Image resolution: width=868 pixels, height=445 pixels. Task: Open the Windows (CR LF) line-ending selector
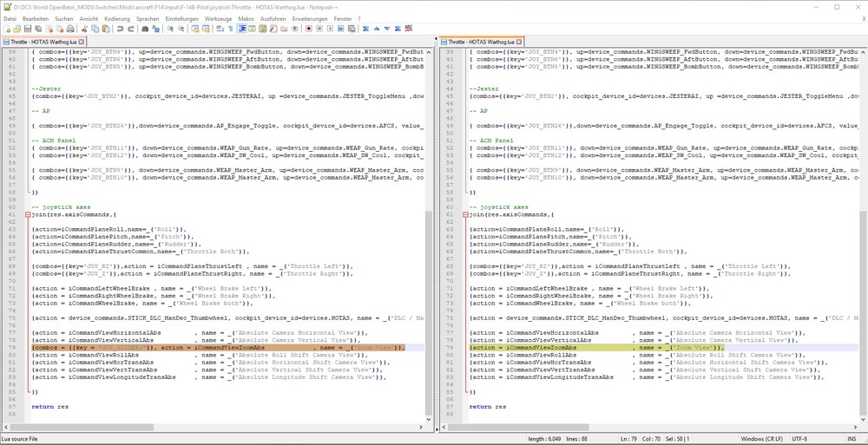tap(762, 440)
